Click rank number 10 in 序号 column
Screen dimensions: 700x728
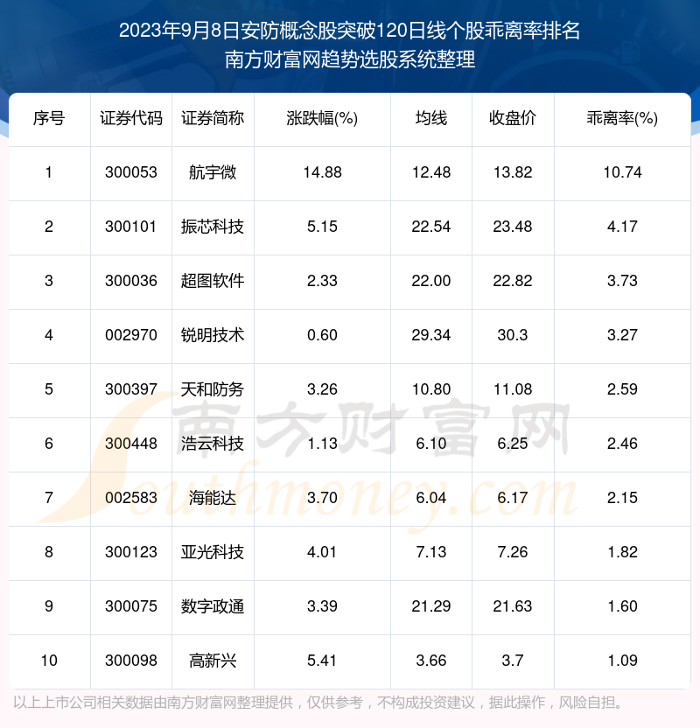pos(49,661)
